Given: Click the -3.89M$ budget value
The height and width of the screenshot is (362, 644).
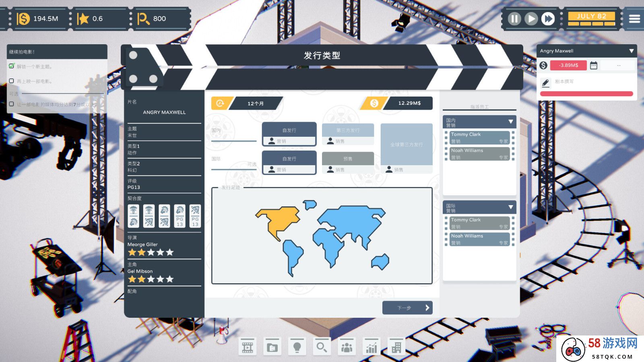Looking at the screenshot, I should point(568,65).
